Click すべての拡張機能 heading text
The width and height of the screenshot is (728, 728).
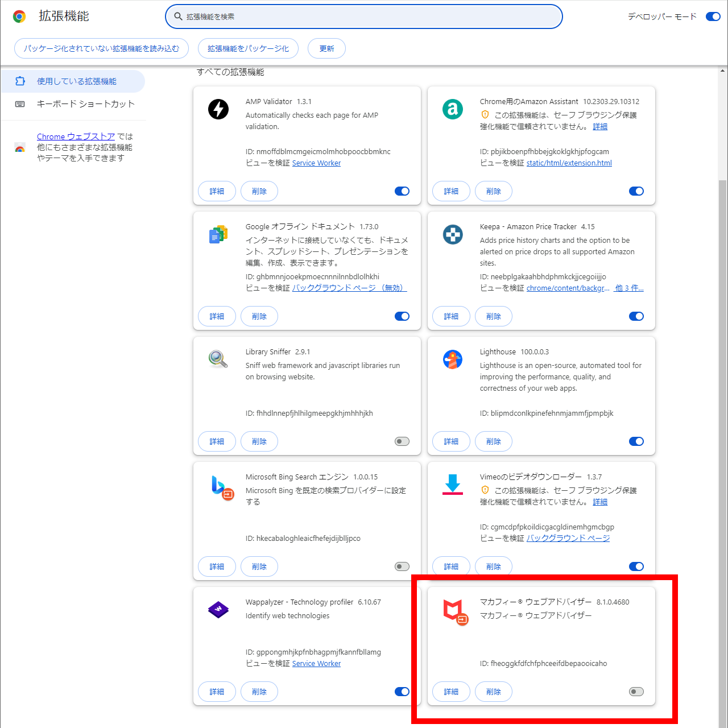coord(230,72)
